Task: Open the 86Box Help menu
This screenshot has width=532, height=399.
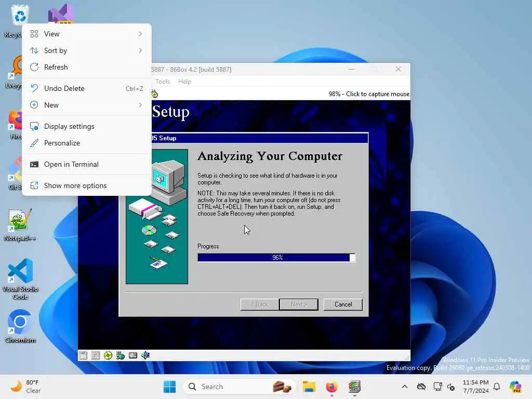Action: 184,82
